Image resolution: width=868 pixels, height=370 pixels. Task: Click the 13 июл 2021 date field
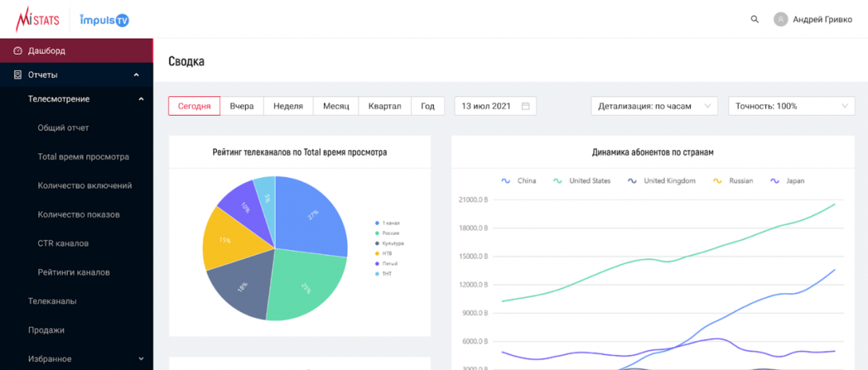point(495,106)
